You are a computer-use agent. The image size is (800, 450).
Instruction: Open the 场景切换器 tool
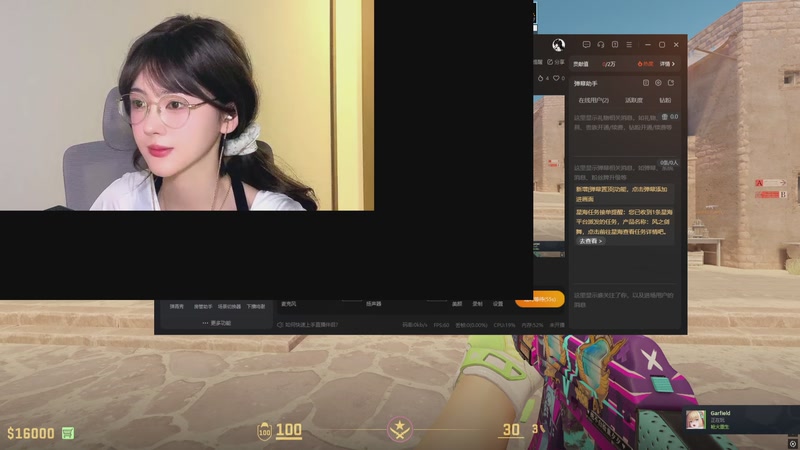tap(229, 307)
